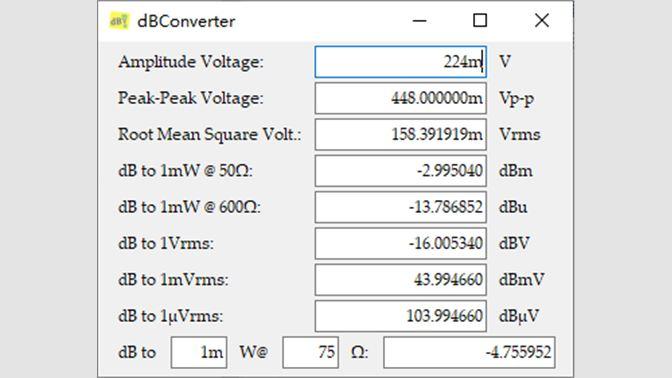Click the dBV value field
The height and width of the screenshot is (378, 672).
pyautogui.click(x=401, y=243)
